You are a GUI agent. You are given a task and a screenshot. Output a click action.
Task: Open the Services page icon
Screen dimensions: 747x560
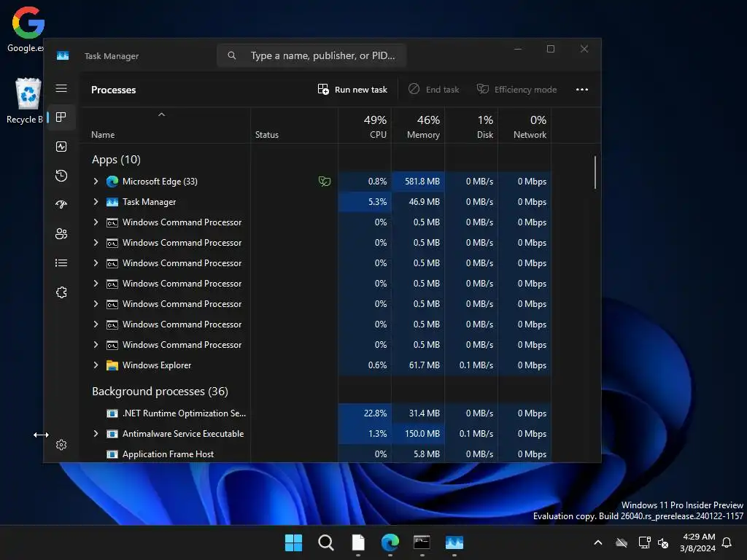point(61,292)
